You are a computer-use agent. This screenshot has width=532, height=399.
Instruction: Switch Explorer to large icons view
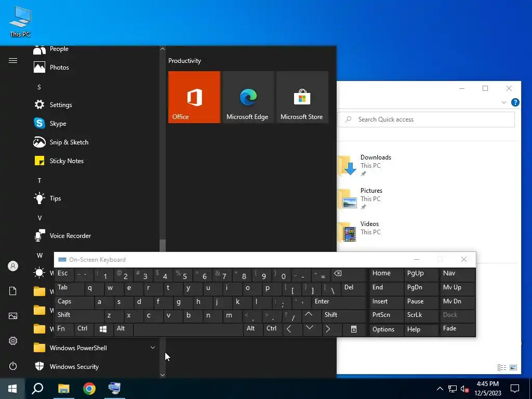point(513,367)
